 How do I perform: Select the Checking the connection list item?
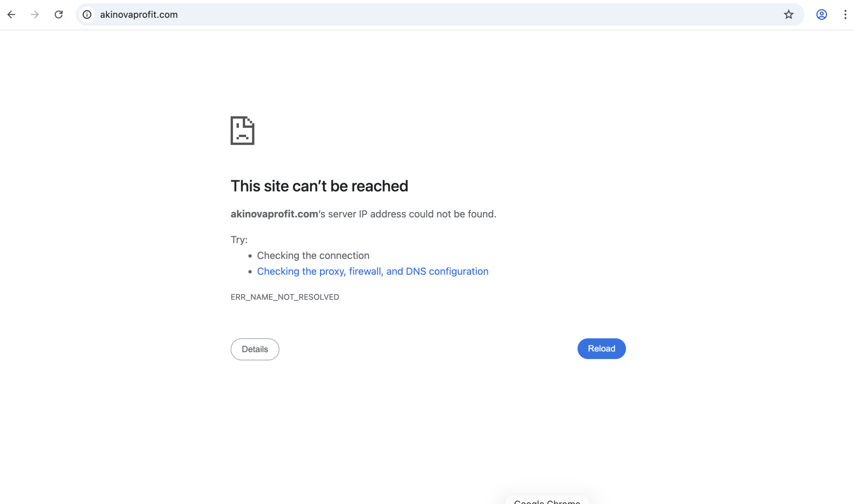(x=313, y=256)
